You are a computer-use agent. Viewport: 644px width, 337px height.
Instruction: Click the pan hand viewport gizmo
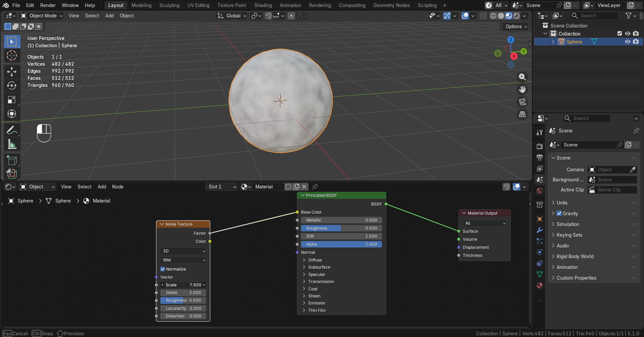(x=522, y=89)
